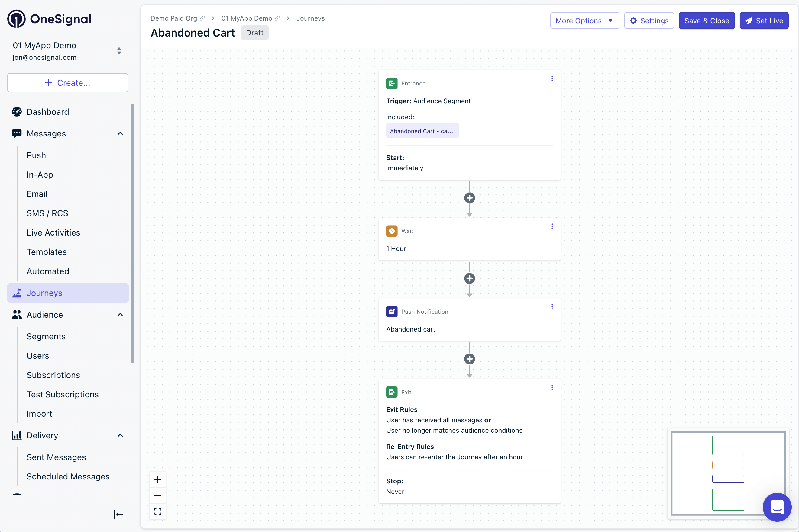Click the Journeys breadcrumb link

310,18
